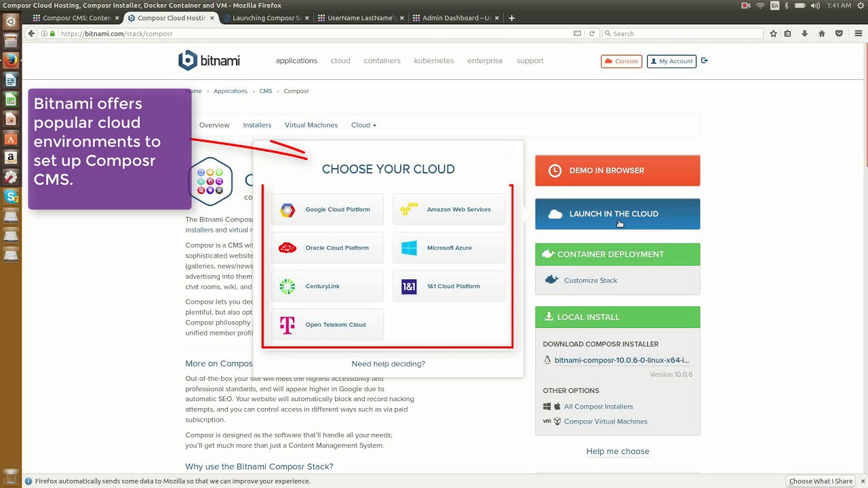Click Customize Stack link
Image resolution: width=868 pixels, height=488 pixels.
tap(590, 281)
